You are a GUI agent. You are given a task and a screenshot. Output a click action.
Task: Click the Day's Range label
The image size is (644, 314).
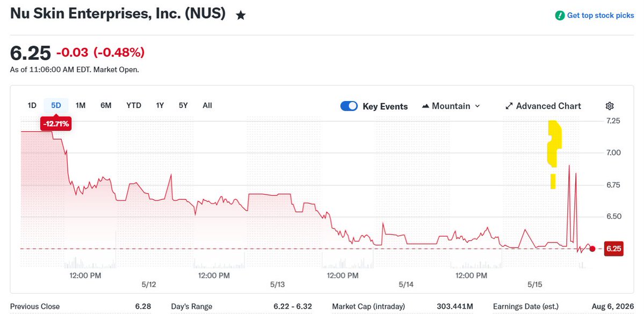192,306
